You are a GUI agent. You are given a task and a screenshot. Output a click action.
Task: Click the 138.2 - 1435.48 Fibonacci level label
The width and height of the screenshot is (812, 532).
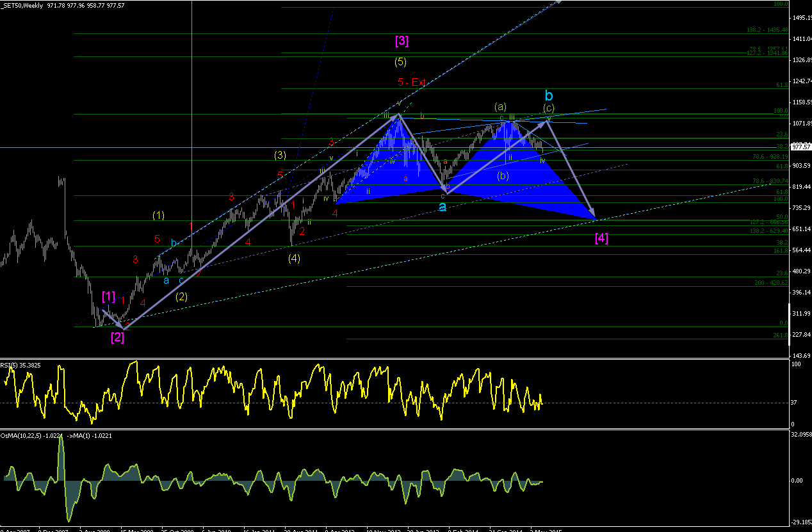coord(766,30)
